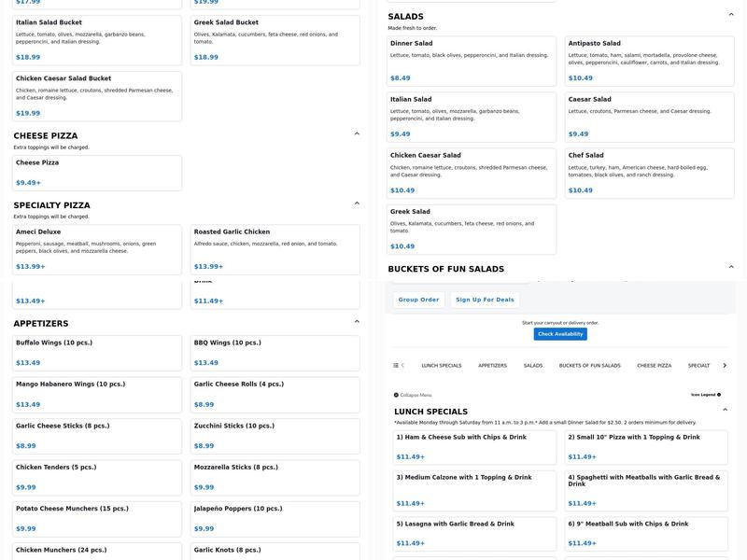Screen dimensions: 747x560
Task: Start a Group Order
Action: (x=418, y=300)
